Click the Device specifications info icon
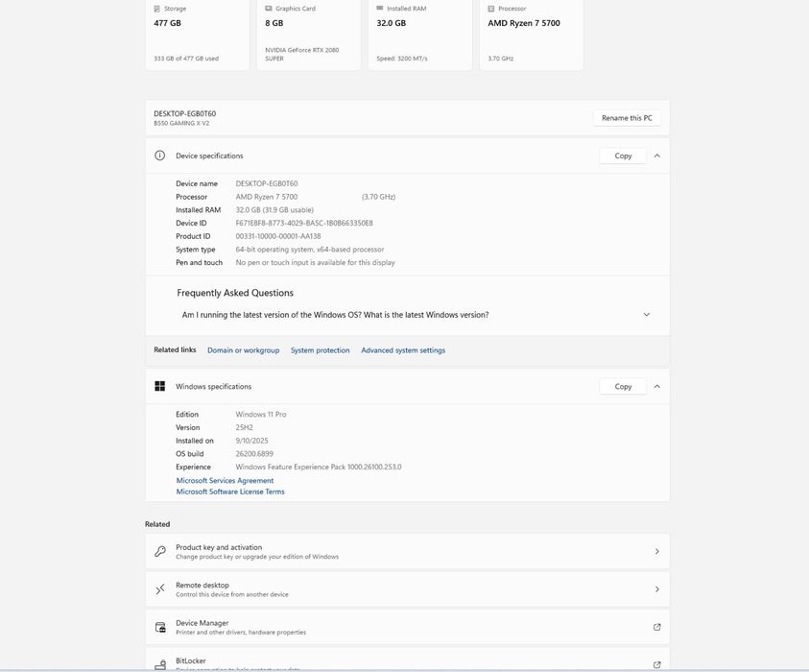 tap(160, 156)
